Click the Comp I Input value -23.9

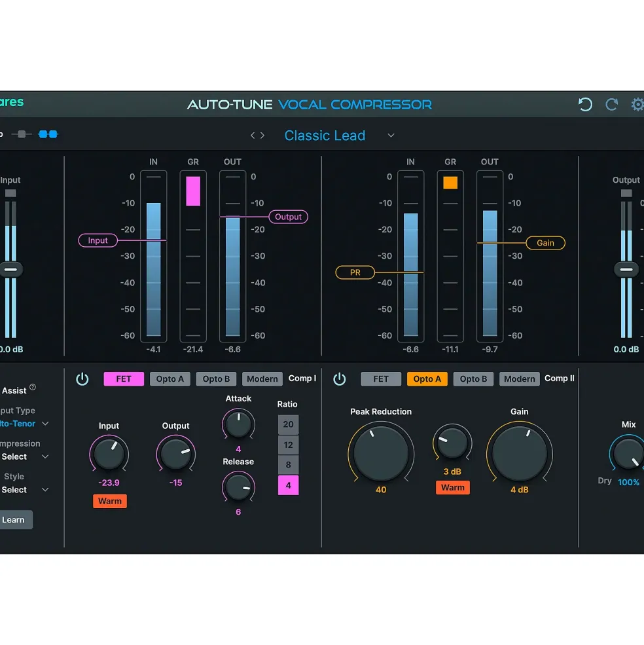109,483
